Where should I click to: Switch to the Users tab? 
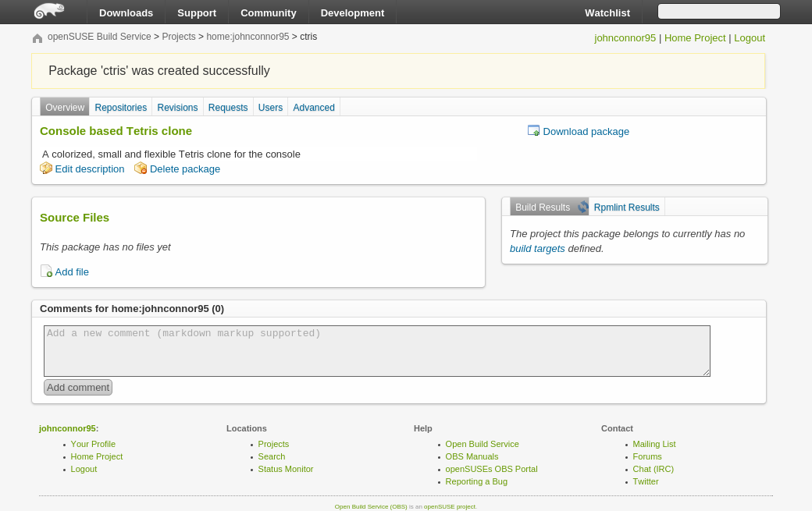pos(270,107)
